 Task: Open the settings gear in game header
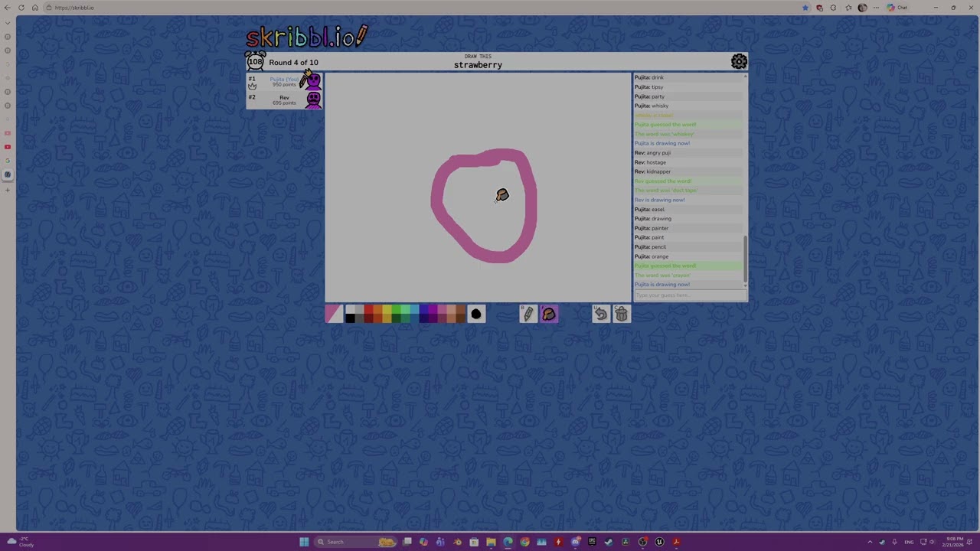pos(739,61)
